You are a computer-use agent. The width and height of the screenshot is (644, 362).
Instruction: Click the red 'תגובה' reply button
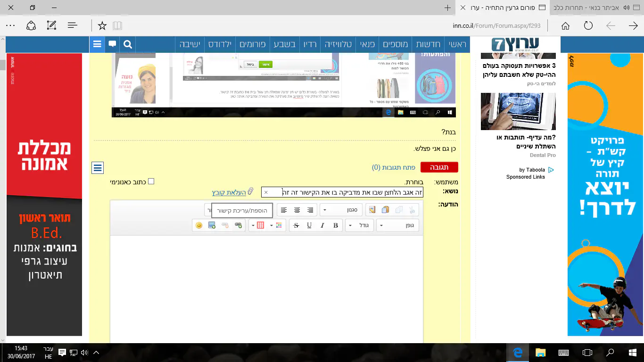(439, 167)
